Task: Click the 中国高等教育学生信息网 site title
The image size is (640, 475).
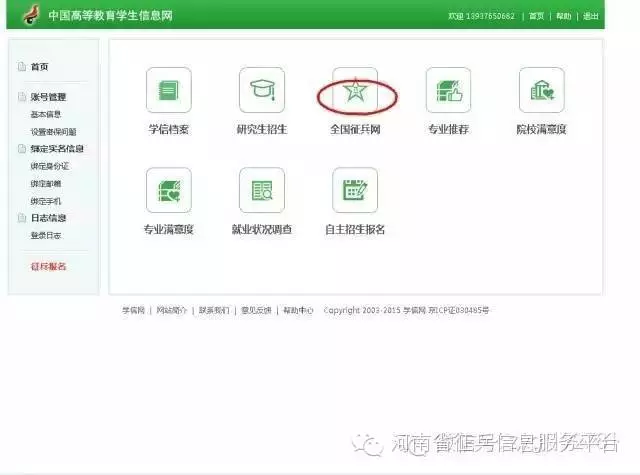Action: point(111,16)
